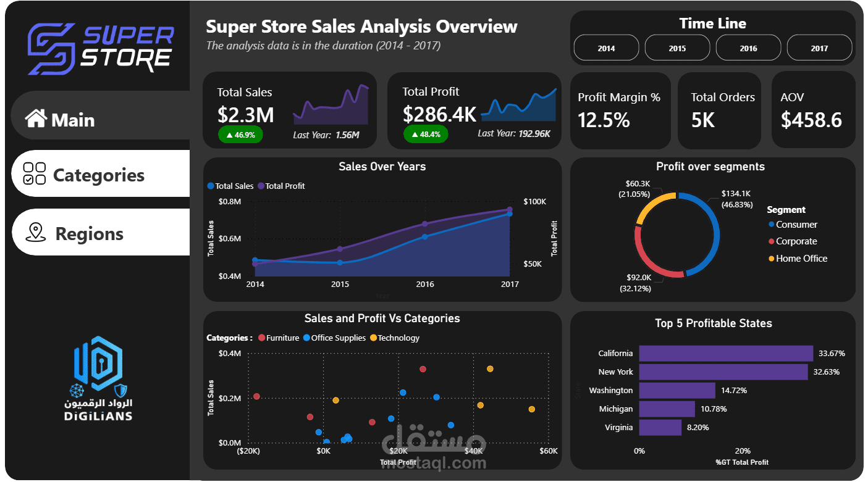Click the $2.3M Total Sales value

click(x=245, y=114)
